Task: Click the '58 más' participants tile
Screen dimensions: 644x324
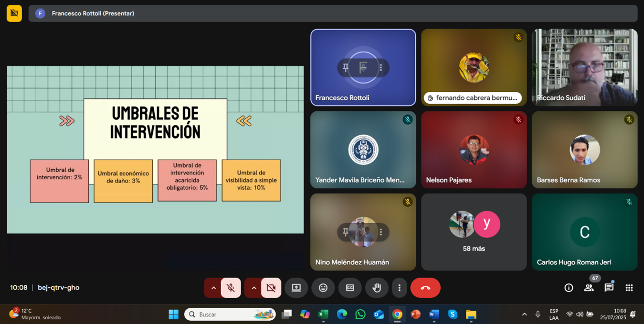Action: 474,232
